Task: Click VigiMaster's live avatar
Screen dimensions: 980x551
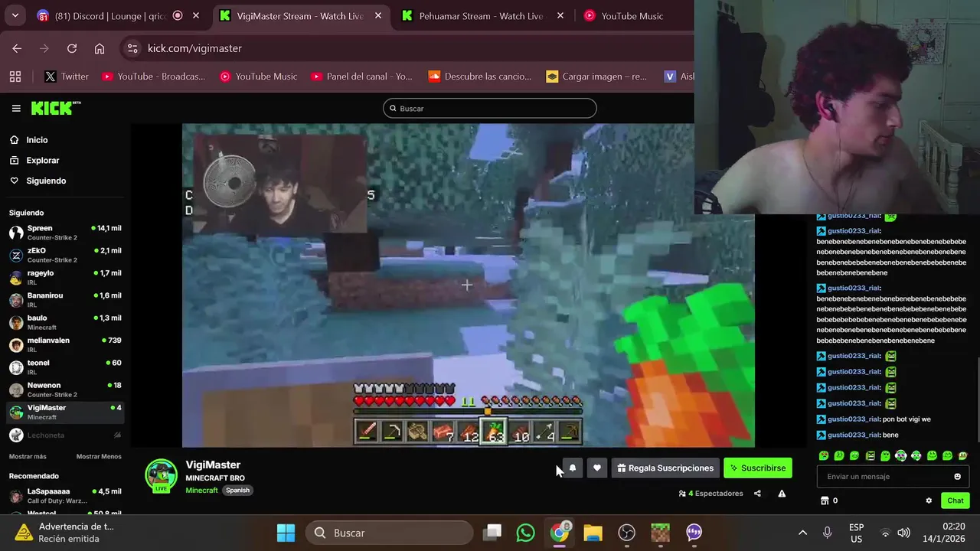Action: pos(162,475)
